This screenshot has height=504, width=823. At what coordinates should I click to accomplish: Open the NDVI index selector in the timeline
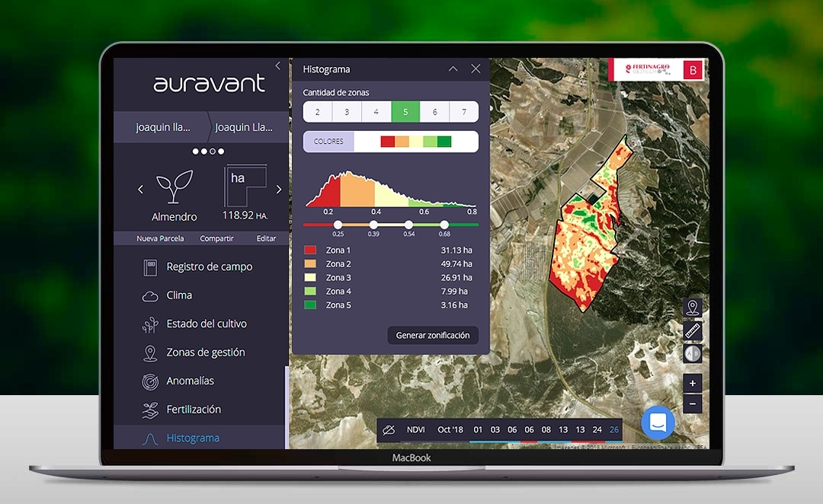point(416,429)
